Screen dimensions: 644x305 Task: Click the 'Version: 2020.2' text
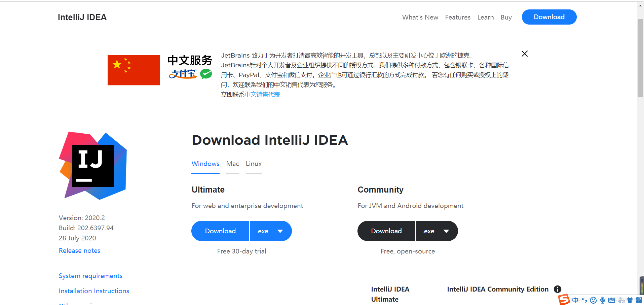[x=82, y=218]
